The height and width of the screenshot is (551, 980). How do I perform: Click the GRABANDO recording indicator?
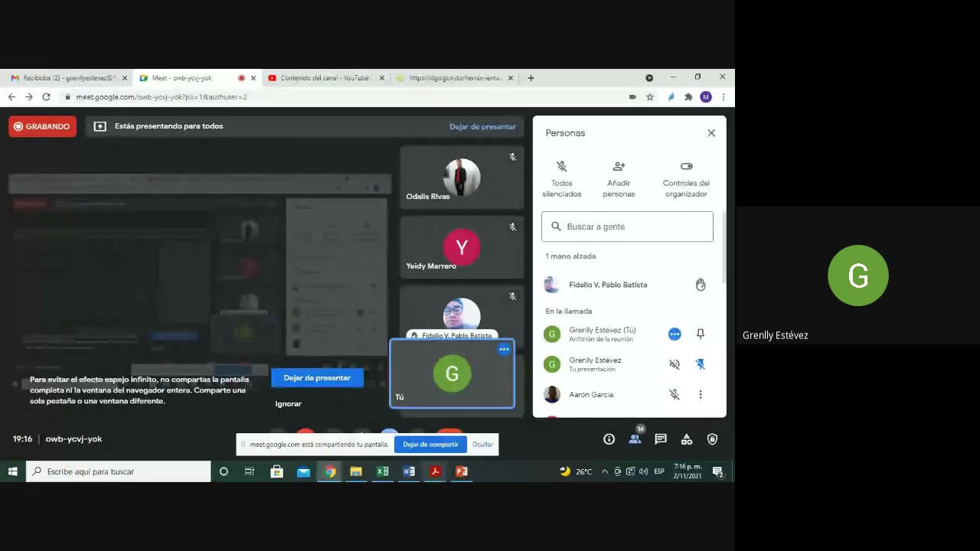[x=42, y=126]
